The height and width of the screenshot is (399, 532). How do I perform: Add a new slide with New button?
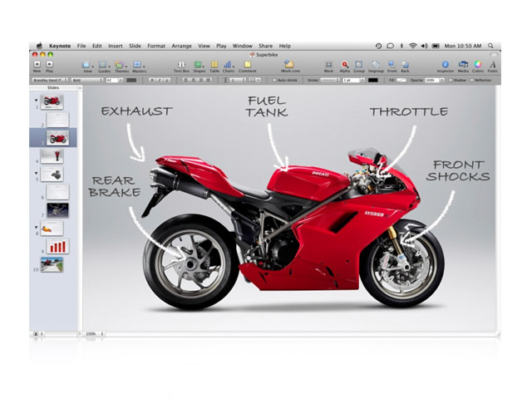[37, 66]
